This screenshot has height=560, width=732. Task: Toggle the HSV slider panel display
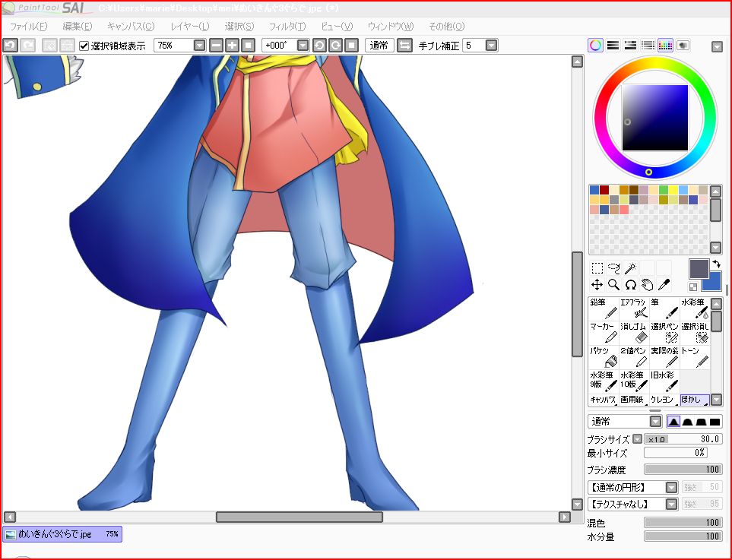click(630, 46)
